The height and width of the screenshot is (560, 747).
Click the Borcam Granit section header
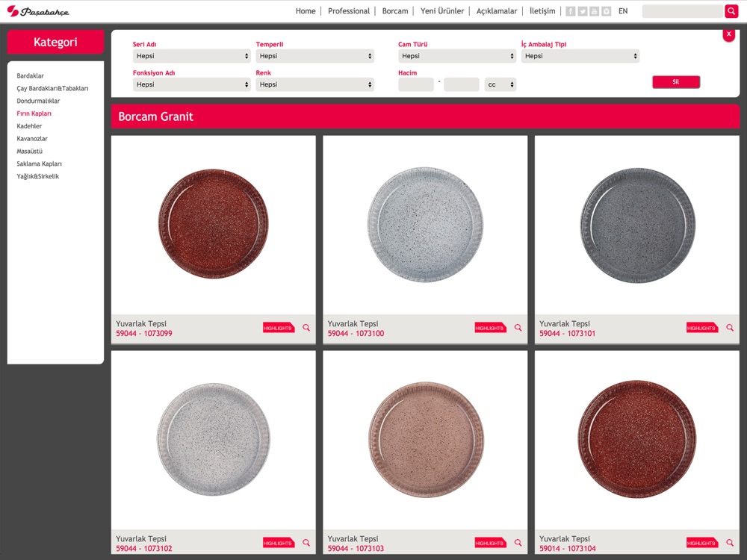pyautogui.click(x=425, y=116)
